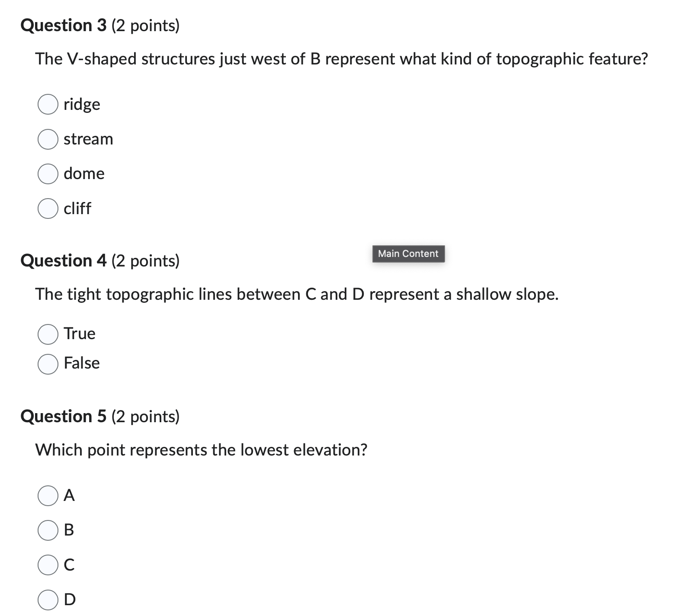Select answer 'C' for Question 5
The height and width of the screenshot is (616, 673).
tap(48, 565)
